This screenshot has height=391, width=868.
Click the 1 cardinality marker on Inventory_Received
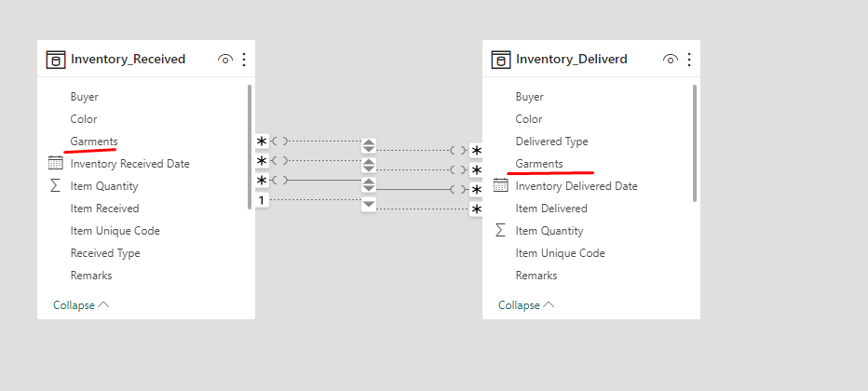tap(262, 200)
